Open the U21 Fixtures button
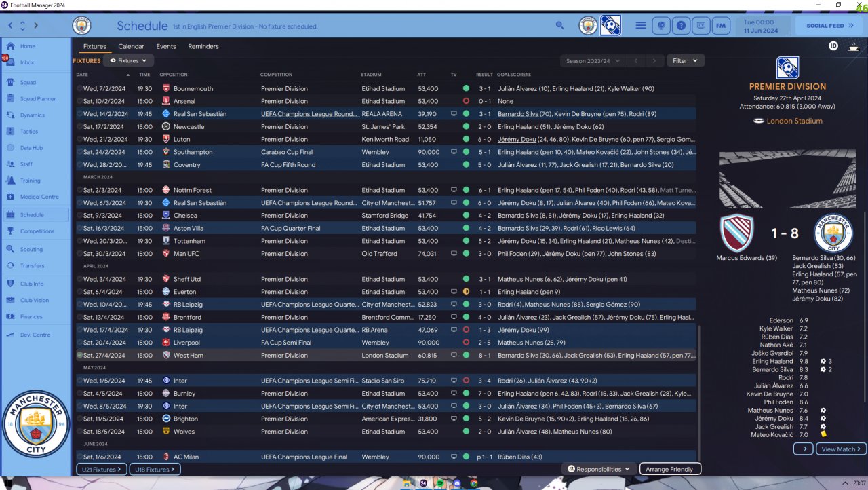868x490 pixels. coord(102,469)
